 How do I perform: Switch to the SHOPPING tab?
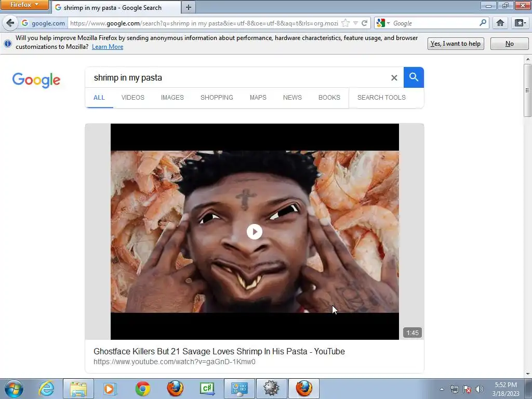(217, 98)
